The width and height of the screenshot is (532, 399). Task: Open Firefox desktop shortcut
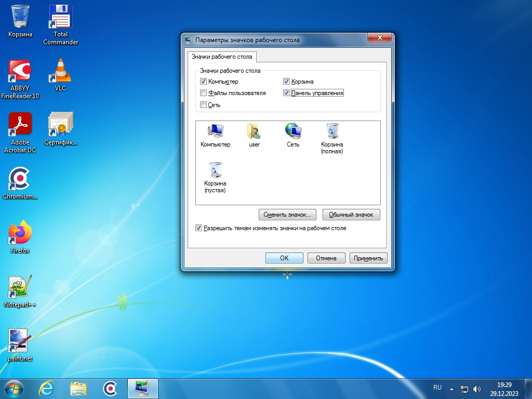[20, 237]
